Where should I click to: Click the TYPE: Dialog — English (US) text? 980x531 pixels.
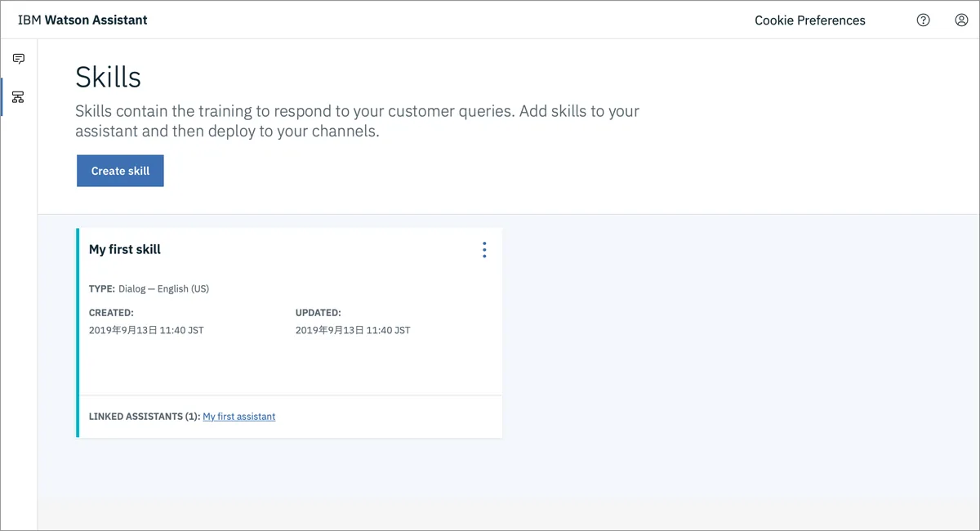coord(149,289)
